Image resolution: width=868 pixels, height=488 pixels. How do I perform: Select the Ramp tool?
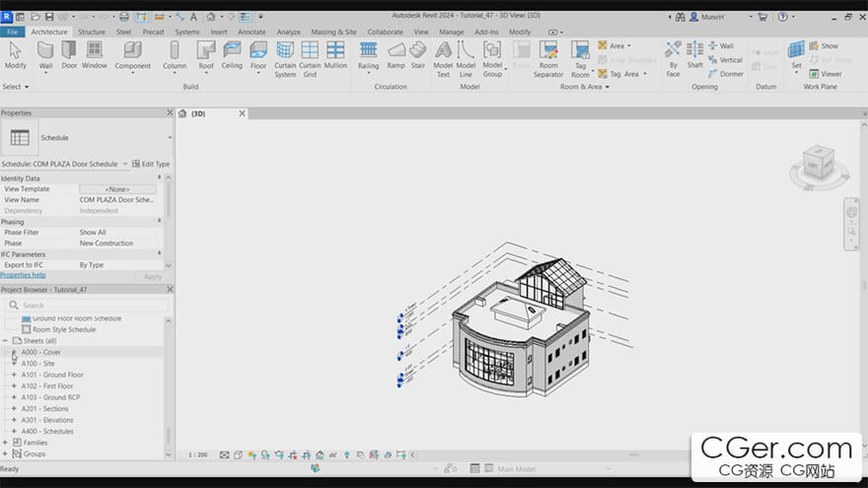click(396, 55)
